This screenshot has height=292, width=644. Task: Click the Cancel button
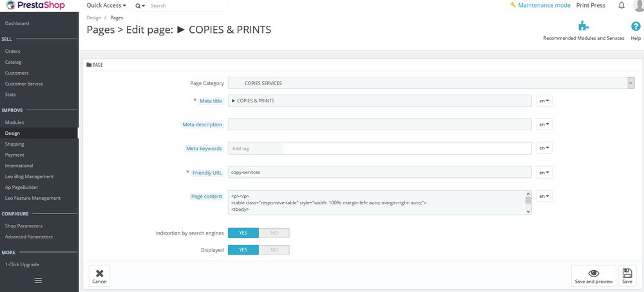tap(99, 276)
